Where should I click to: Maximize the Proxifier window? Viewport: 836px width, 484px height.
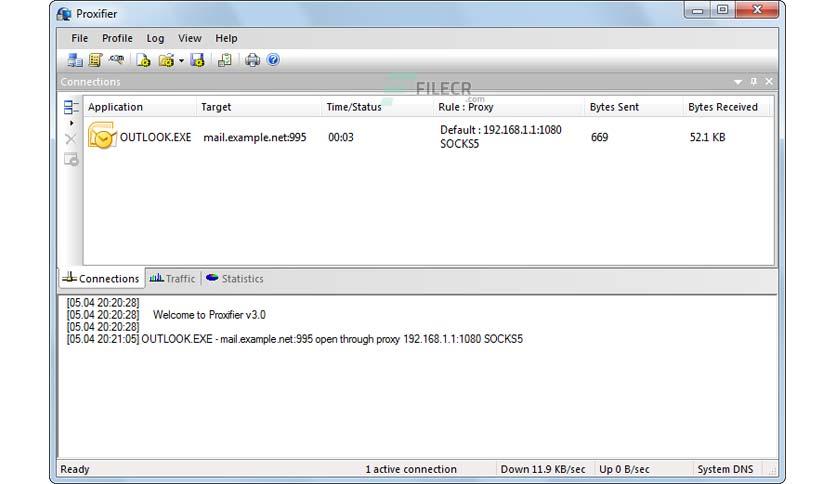coord(722,10)
